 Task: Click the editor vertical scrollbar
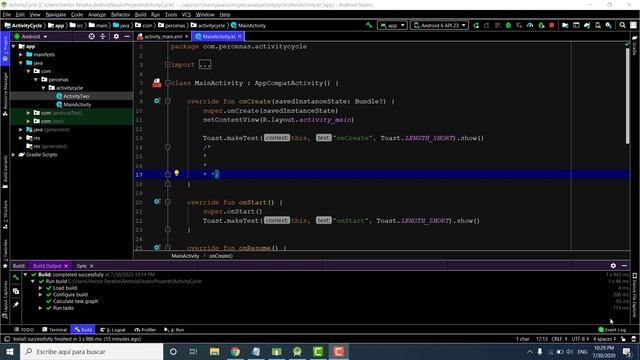627,96
